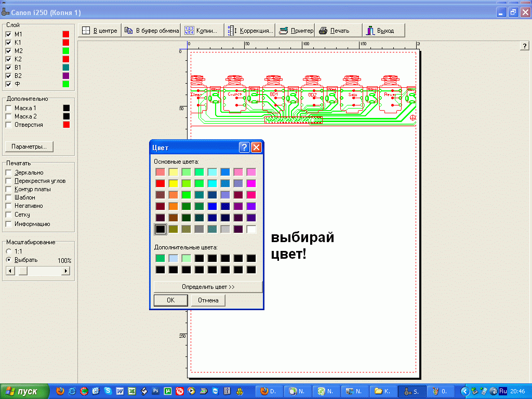Launch Firefox from the quick launch bar
The image size is (532, 399).
pos(60,391)
